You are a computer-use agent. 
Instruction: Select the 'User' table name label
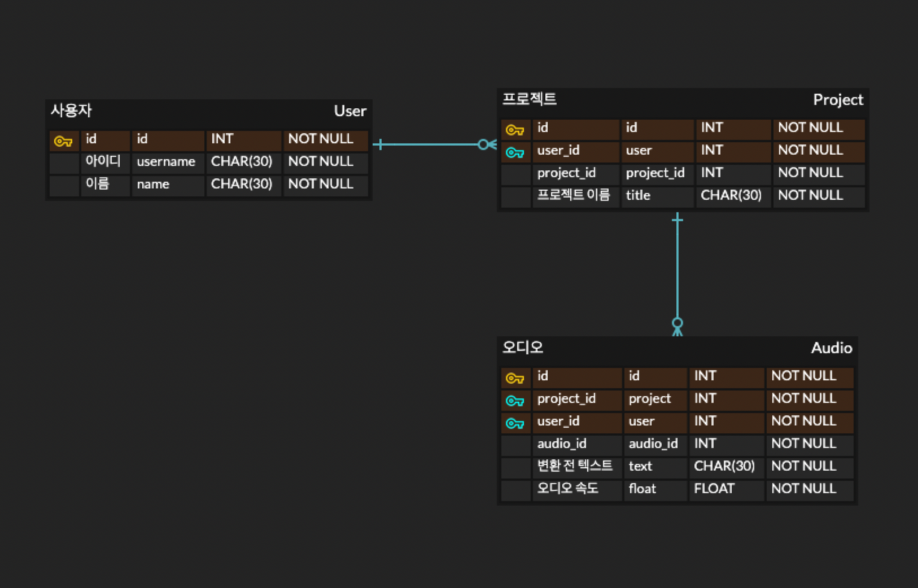(350, 111)
